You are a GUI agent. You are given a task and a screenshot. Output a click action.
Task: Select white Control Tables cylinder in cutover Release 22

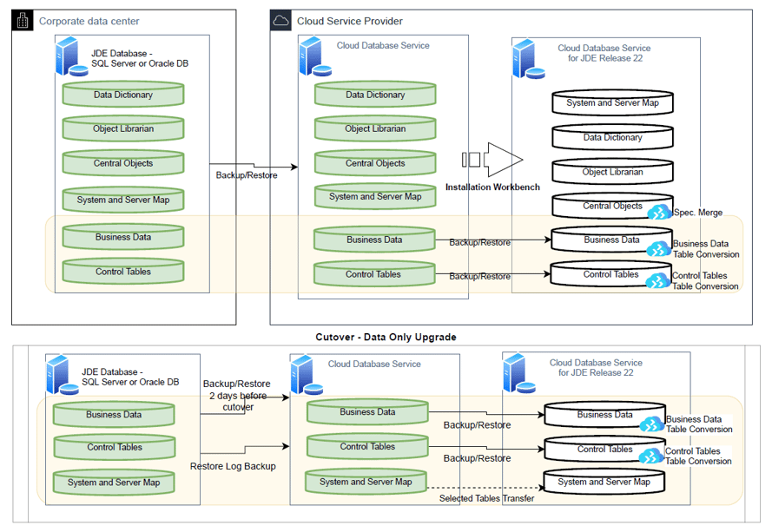tap(604, 450)
